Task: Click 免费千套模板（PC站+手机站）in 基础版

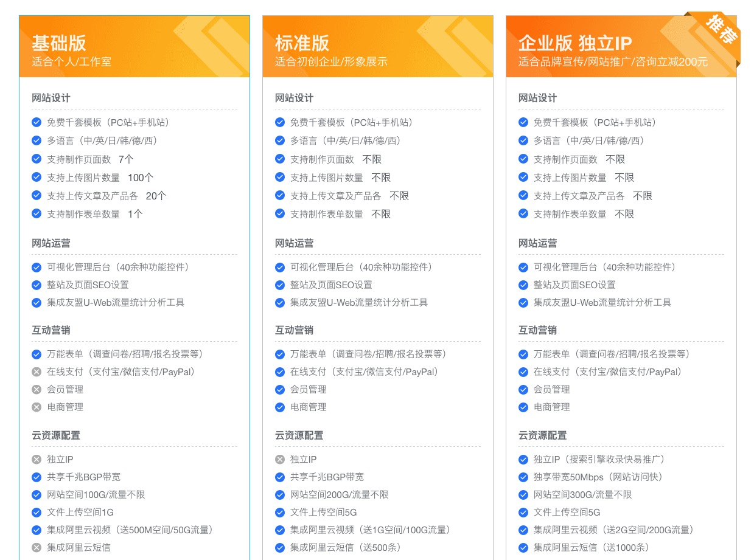Action: [110, 122]
